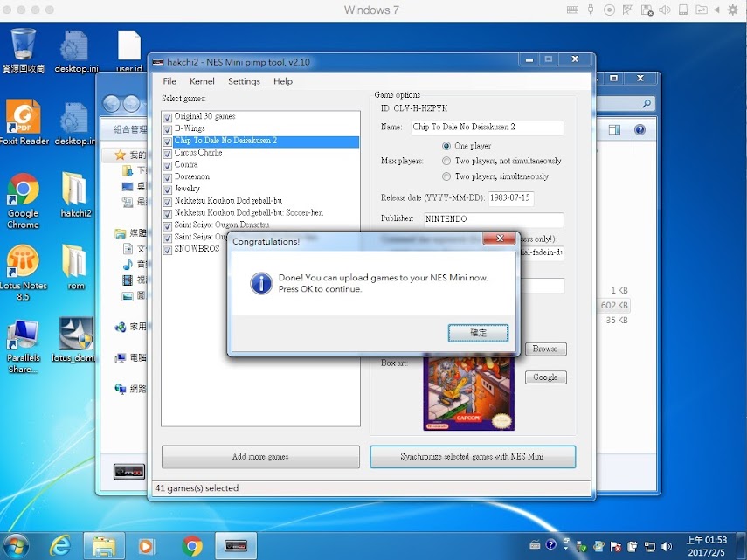Click Explorer search magnifier icon
Screen dimensions: 747x560
647,103
